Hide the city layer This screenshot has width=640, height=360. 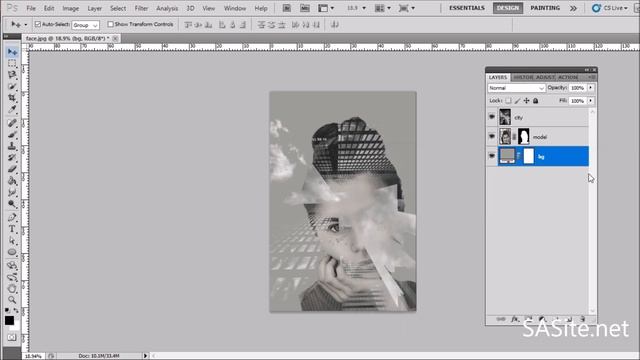[491, 117]
